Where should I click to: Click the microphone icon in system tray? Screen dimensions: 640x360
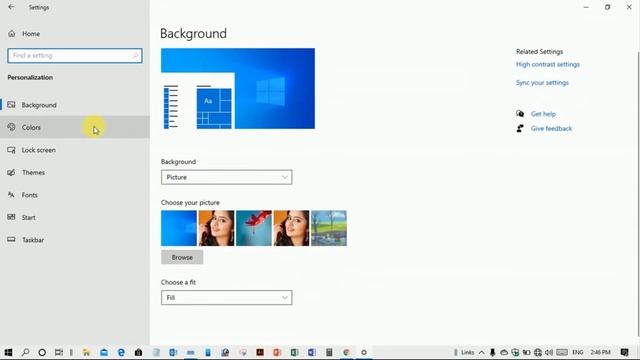(x=493, y=352)
